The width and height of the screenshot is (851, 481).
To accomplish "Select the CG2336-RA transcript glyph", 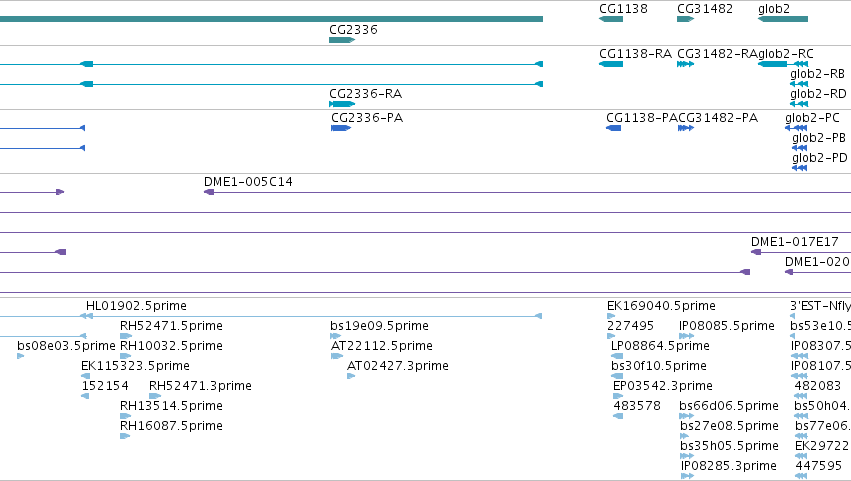I will 342,104.
